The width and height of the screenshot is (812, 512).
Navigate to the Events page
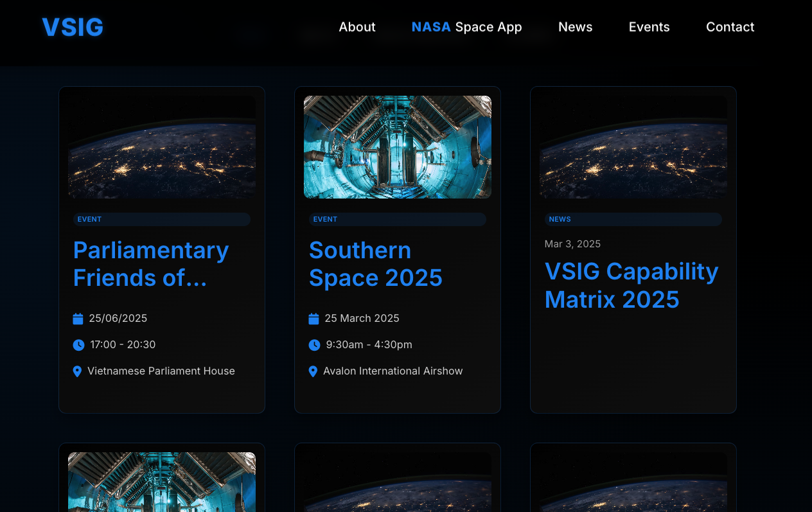(x=649, y=27)
